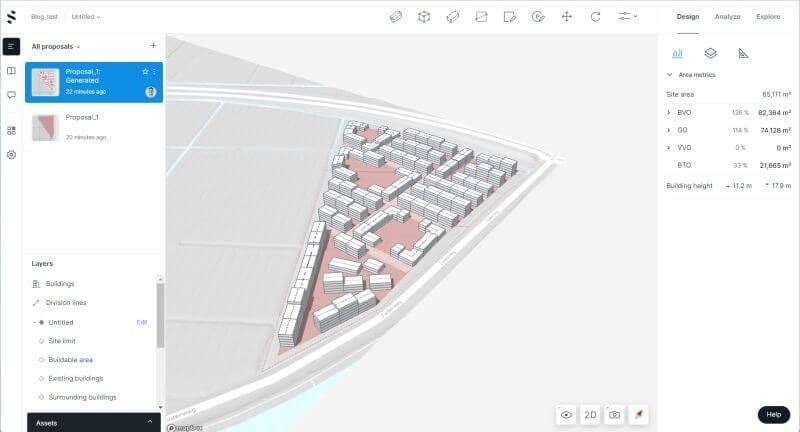800x432 pixels.
Task: Select the 3D box building tool
Action: [x=424, y=17]
